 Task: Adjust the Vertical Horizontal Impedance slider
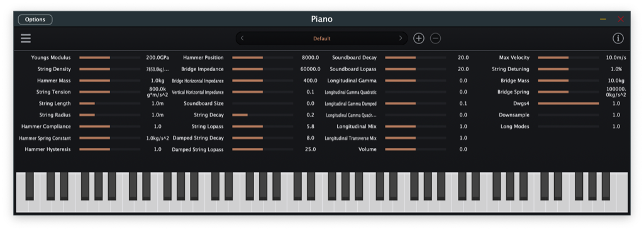[262, 92]
